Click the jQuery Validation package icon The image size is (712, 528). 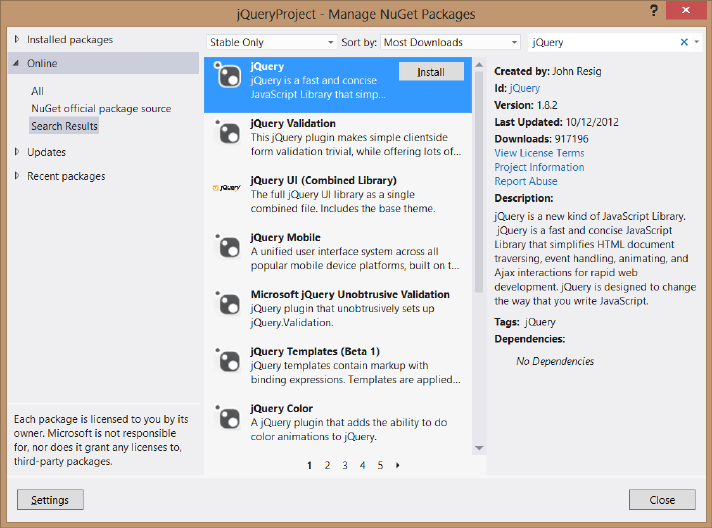pos(227,132)
